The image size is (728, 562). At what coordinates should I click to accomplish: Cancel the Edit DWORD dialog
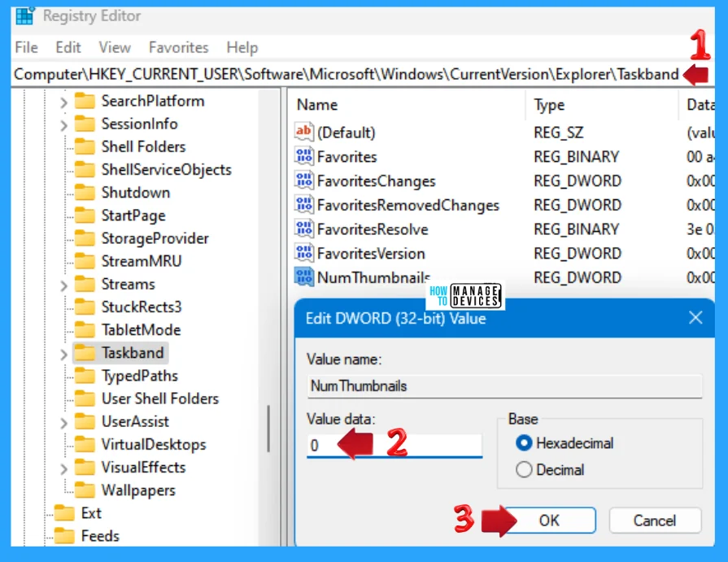(x=655, y=521)
